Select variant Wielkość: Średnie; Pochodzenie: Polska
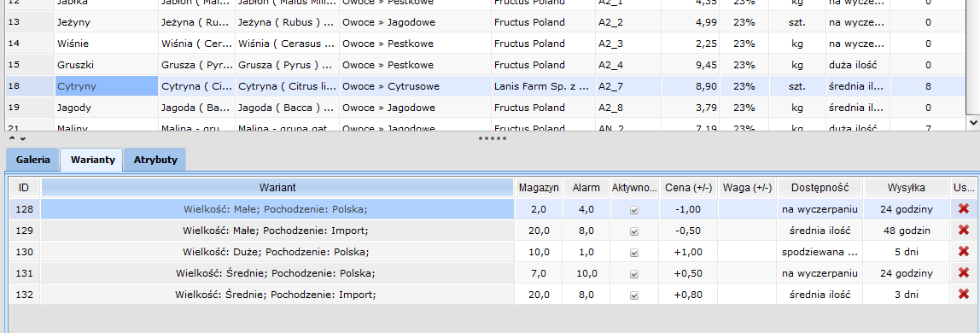 (x=277, y=273)
